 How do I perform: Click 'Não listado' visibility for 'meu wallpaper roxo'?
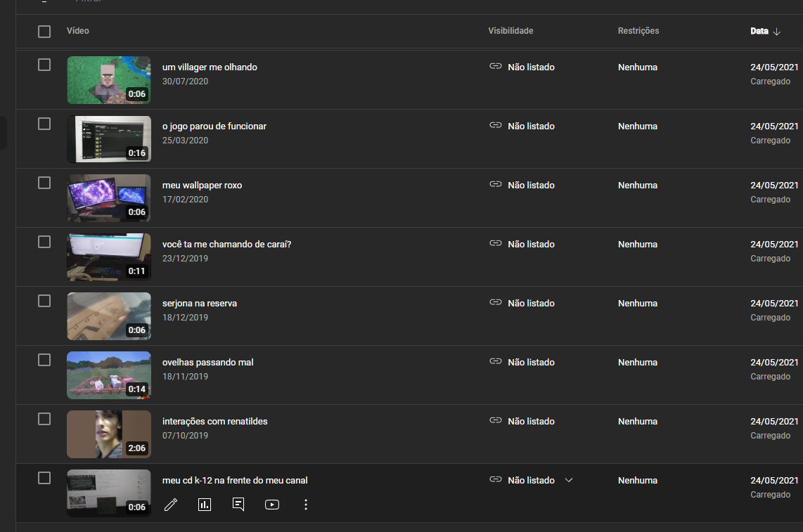tap(531, 185)
